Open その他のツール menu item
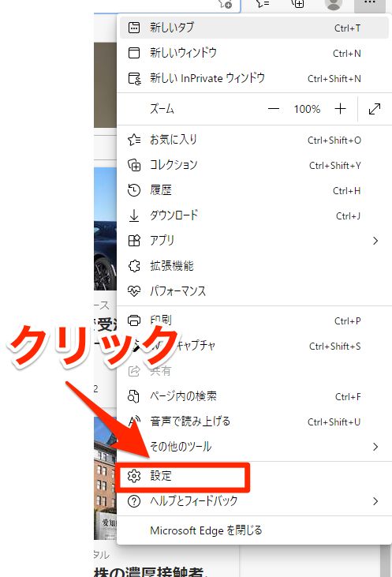Viewport: 392px width, 577px height. pos(254,447)
